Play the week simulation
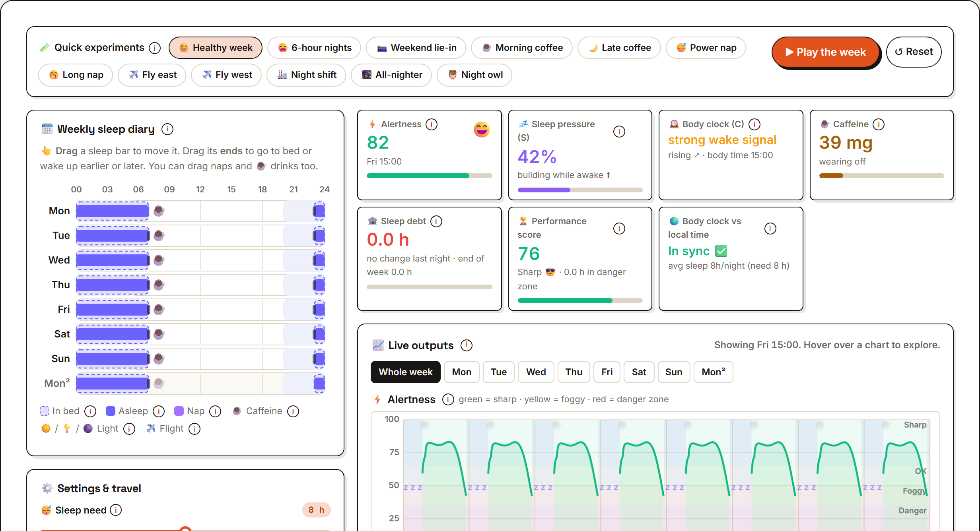Viewport: 980px width, 531px height. 826,52
